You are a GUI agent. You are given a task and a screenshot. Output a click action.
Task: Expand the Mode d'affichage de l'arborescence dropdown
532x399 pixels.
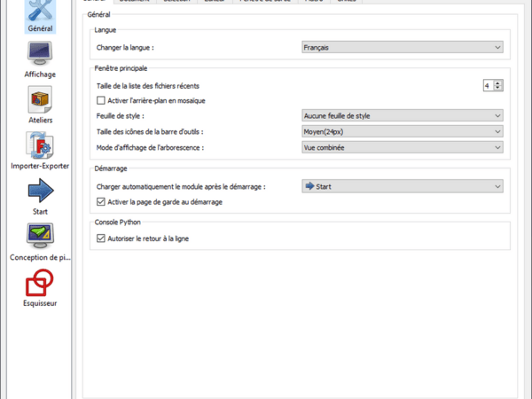coord(401,147)
